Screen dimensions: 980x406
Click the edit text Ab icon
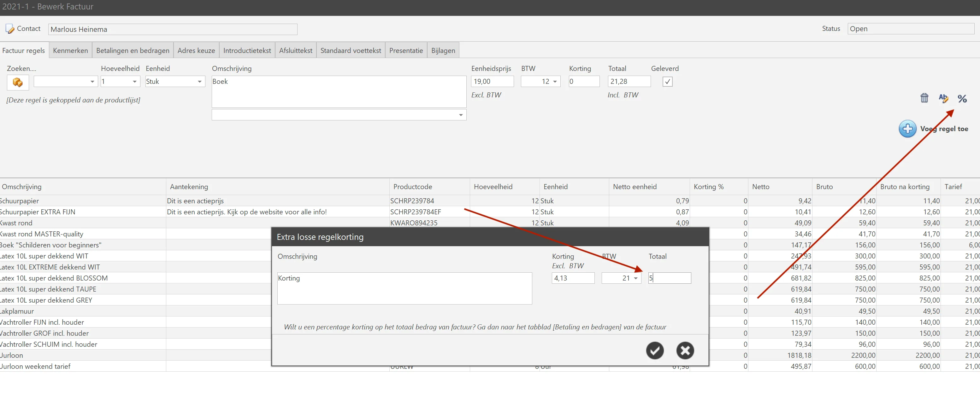pos(943,98)
